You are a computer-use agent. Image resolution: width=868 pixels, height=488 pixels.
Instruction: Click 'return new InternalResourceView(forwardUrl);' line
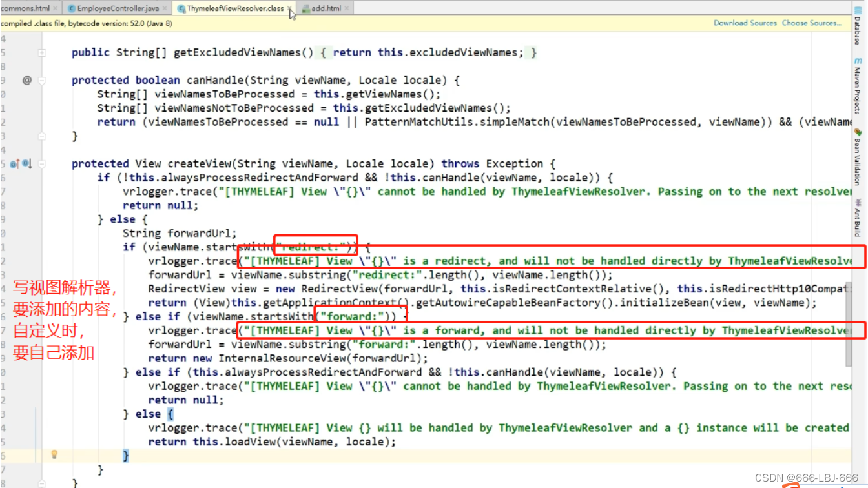coord(288,358)
